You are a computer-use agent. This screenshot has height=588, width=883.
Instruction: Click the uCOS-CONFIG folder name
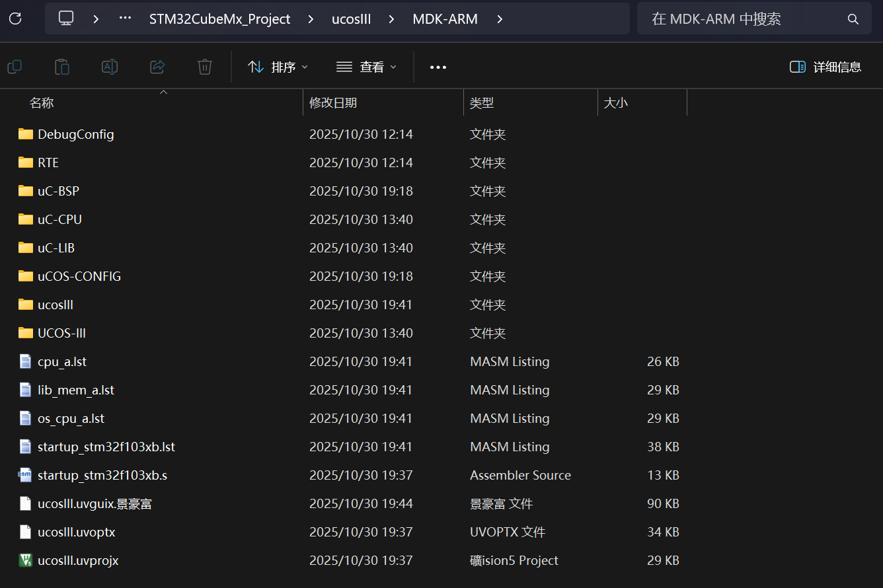coord(79,276)
